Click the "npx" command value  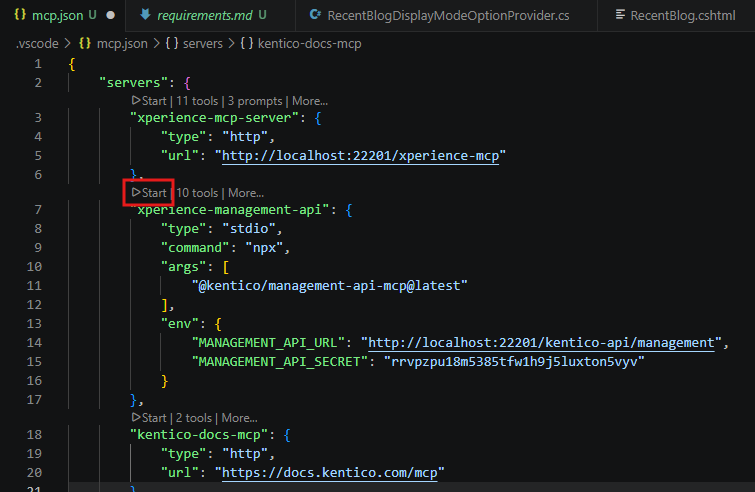[264, 248]
